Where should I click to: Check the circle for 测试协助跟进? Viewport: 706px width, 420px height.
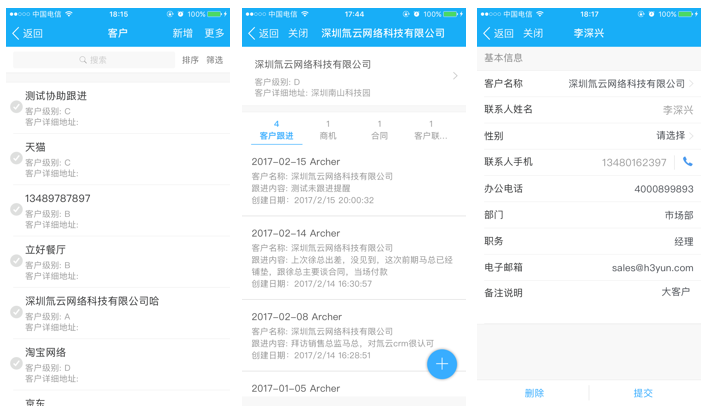click(16, 107)
